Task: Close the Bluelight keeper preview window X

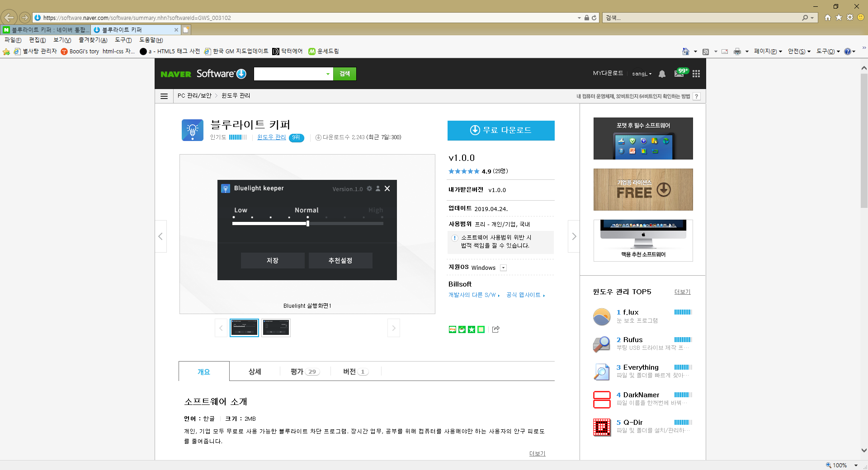Action: pos(387,188)
